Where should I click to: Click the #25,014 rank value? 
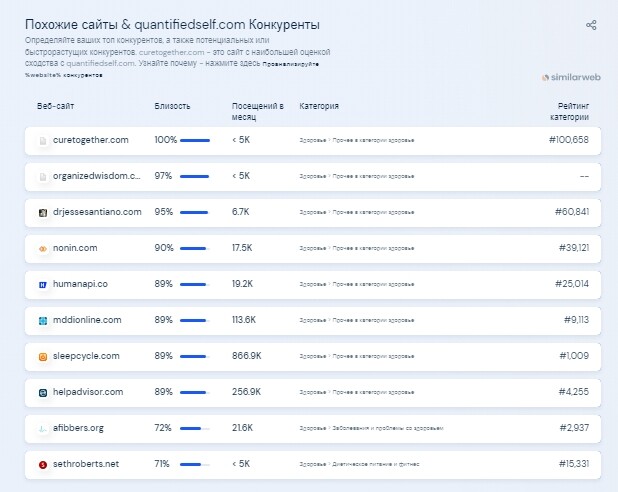(572, 284)
